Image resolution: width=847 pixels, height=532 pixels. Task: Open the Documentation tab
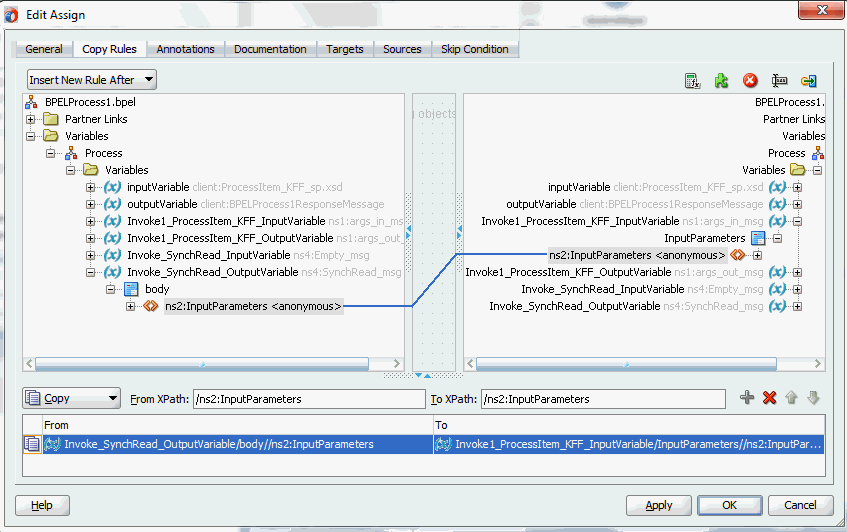pos(270,49)
